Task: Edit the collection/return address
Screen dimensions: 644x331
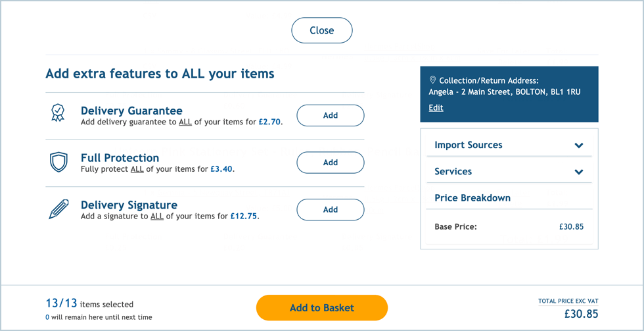Action: (x=436, y=108)
